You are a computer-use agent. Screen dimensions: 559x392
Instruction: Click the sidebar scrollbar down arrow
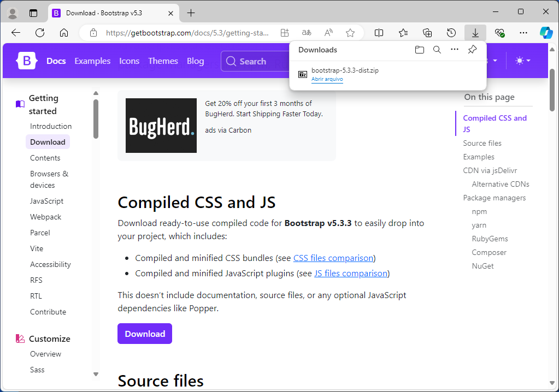[x=96, y=374]
